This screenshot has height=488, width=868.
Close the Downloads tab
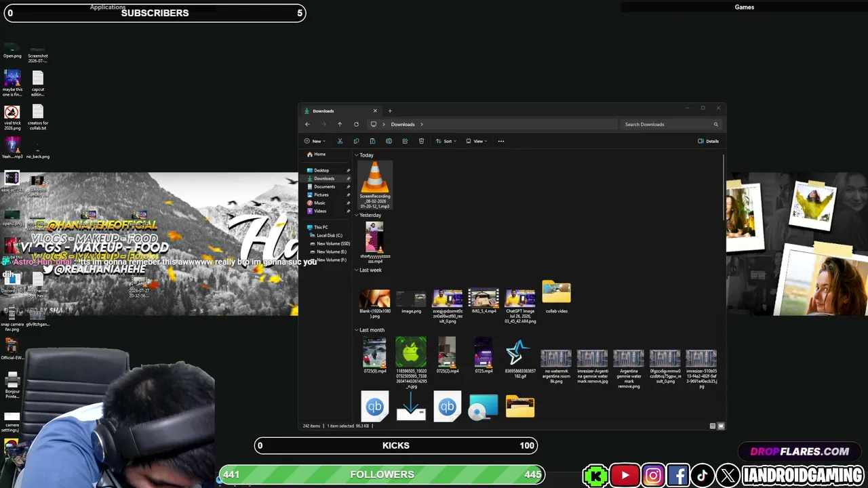(x=375, y=110)
